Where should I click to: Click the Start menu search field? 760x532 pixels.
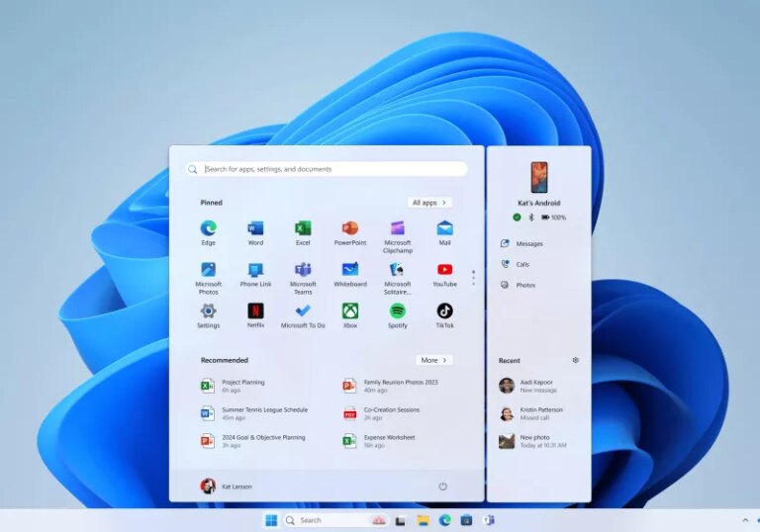point(327,169)
